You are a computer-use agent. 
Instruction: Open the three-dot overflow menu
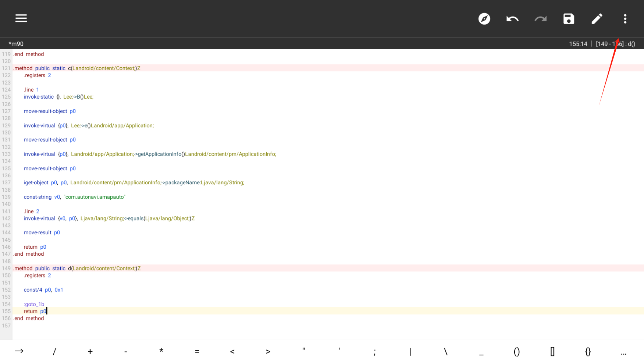click(625, 19)
